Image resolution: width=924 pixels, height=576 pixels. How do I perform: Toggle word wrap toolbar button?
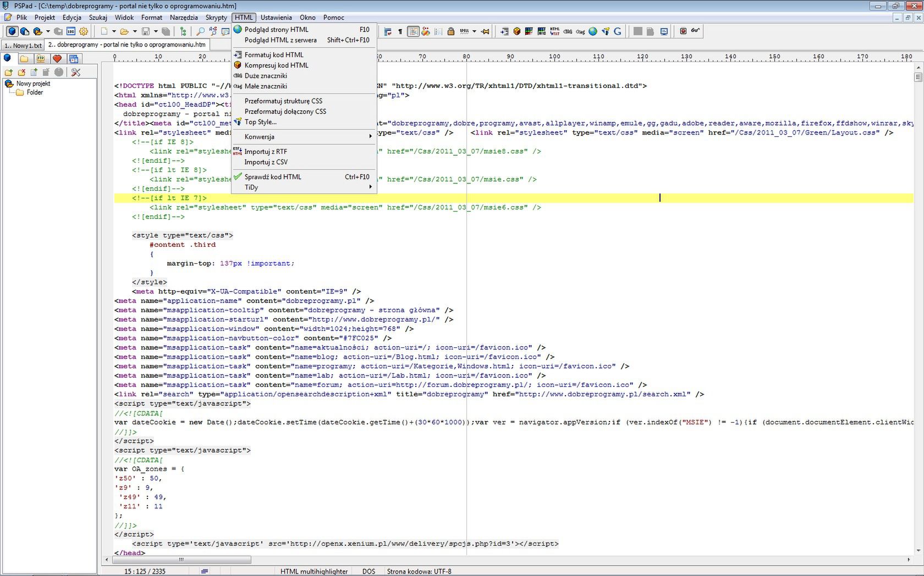point(388,31)
